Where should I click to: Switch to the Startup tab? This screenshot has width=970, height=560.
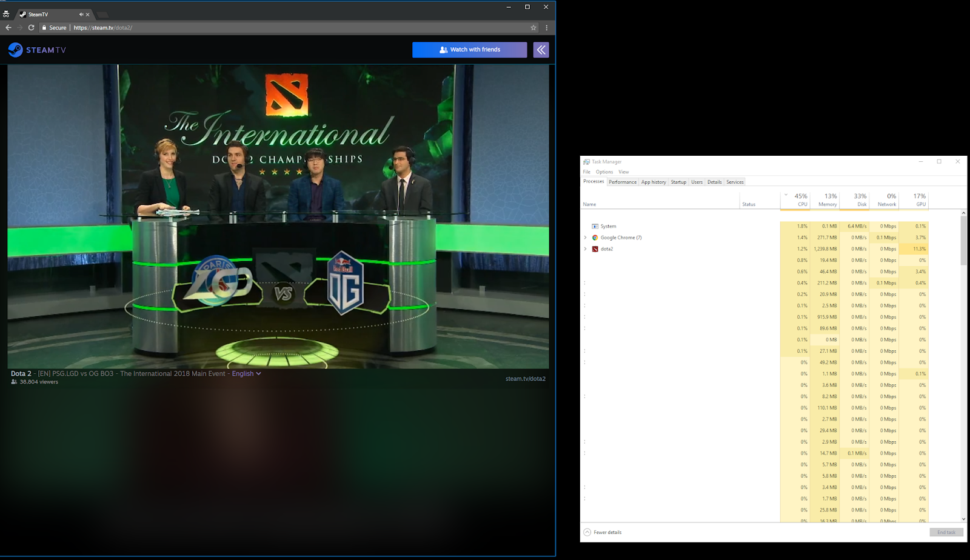[678, 182]
